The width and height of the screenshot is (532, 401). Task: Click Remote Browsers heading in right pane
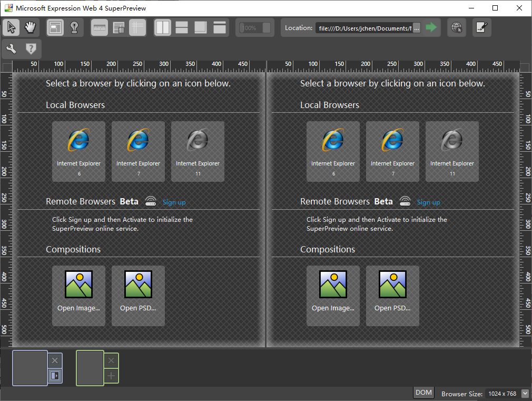click(335, 201)
